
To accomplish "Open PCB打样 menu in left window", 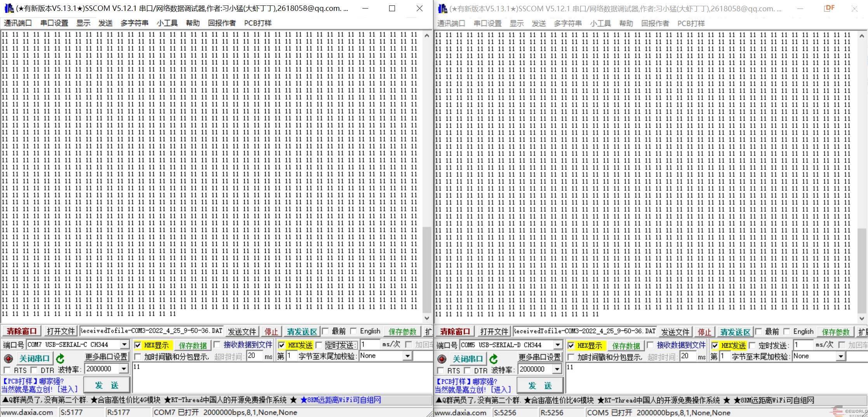I will pyautogui.click(x=258, y=23).
